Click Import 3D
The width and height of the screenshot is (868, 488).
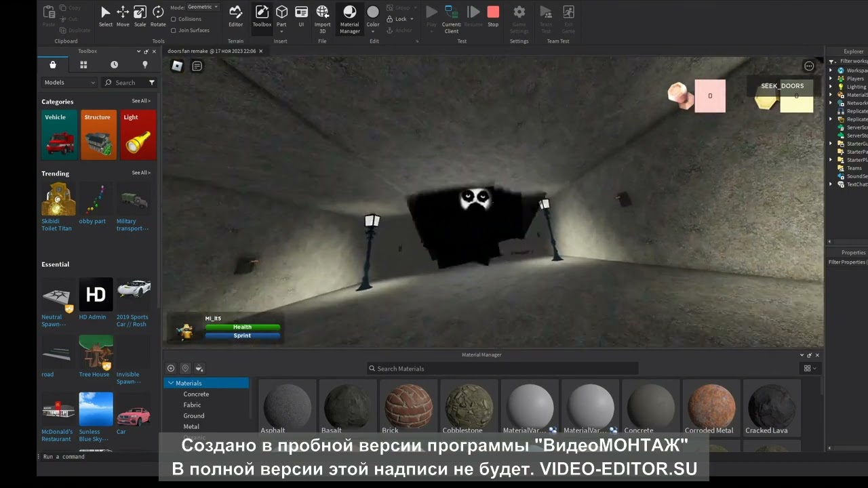point(322,19)
